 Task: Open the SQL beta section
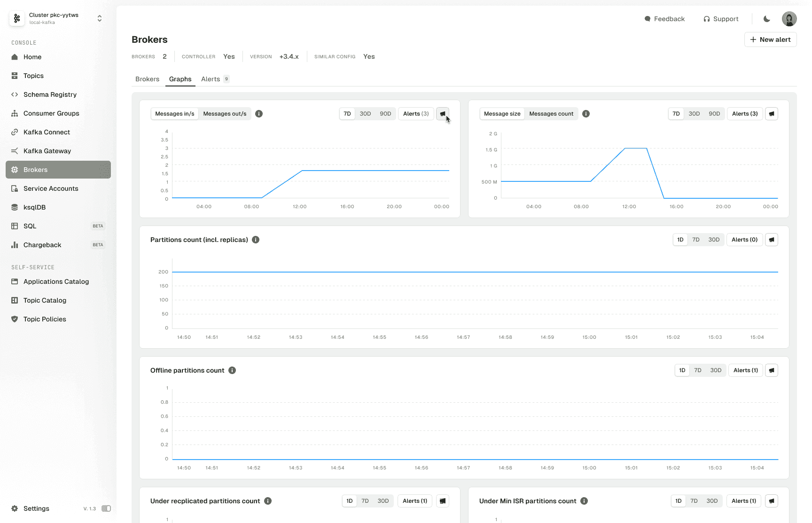point(30,226)
